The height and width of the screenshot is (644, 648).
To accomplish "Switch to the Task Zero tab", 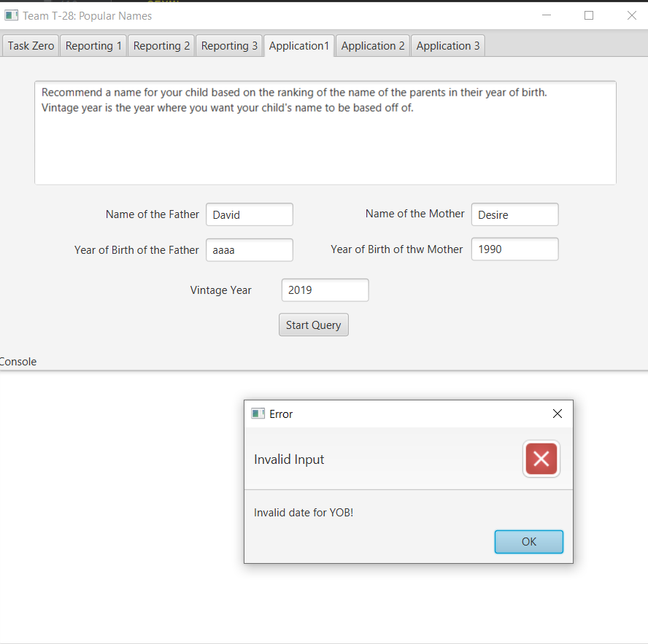I will 31,45.
